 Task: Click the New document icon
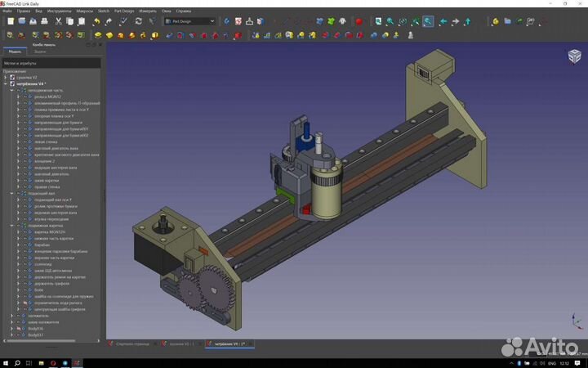(11, 21)
